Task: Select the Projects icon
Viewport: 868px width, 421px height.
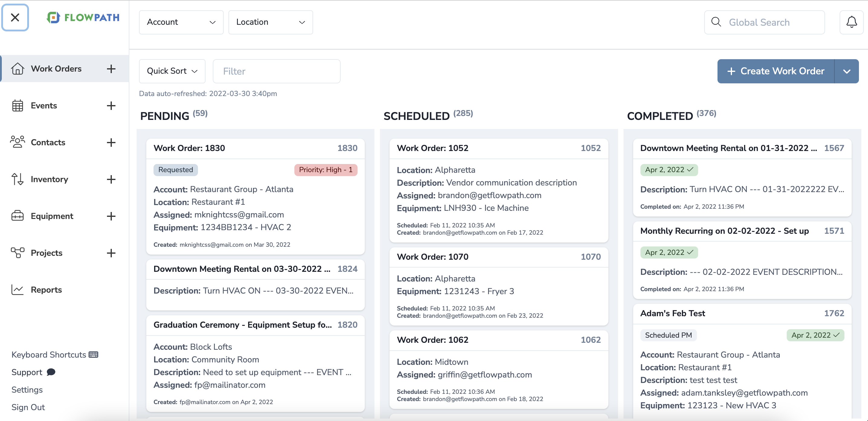Action: (x=18, y=252)
